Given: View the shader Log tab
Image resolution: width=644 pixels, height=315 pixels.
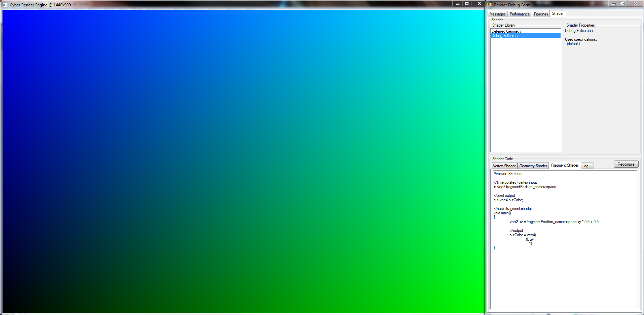Looking at the screenshot, I should pos(585,166).
